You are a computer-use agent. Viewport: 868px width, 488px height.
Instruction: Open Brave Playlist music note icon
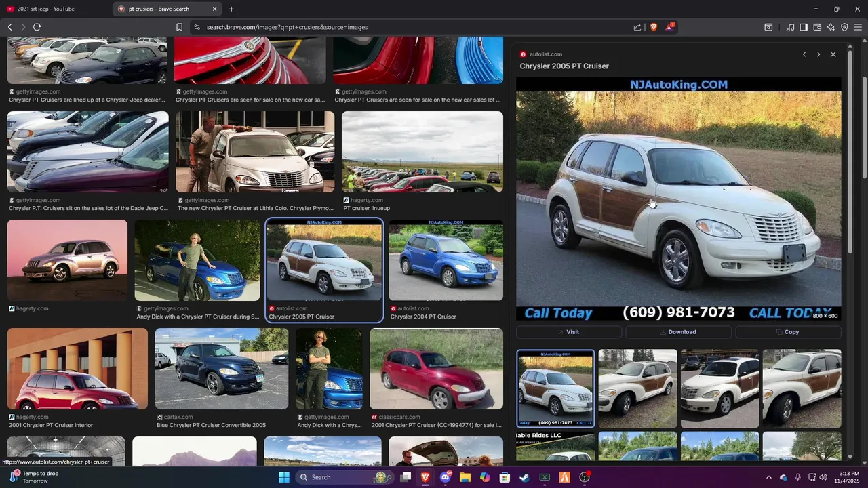(790, 27)
